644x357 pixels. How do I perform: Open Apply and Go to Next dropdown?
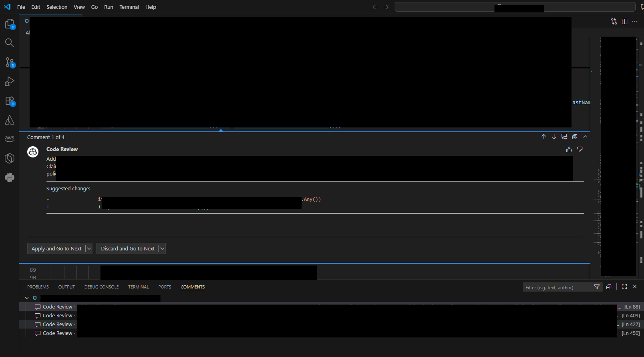[x=89, y=248]
